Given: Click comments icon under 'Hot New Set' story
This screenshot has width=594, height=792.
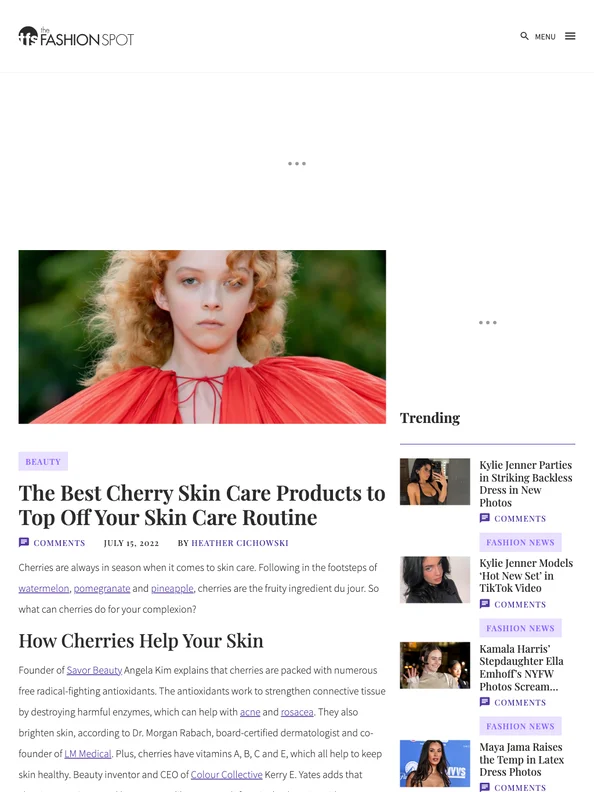Looking at the screenshot, I should click(484, 604).
